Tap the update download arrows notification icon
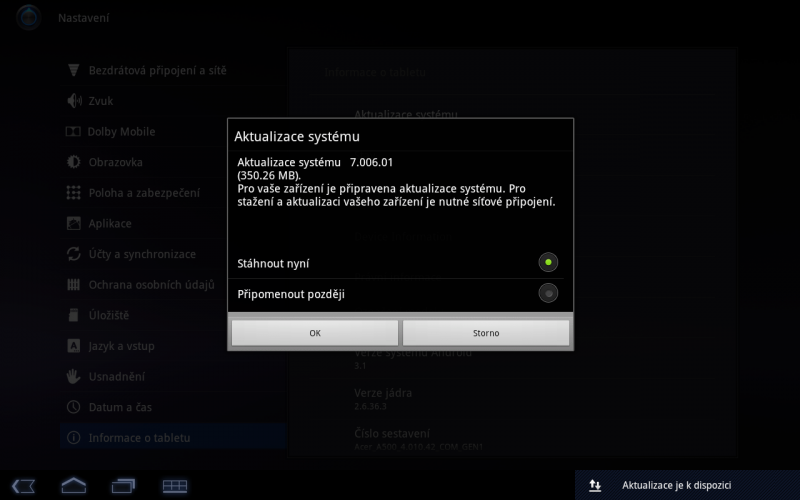The width and height of the screenshot is (800, 500). tap(595, 486)
